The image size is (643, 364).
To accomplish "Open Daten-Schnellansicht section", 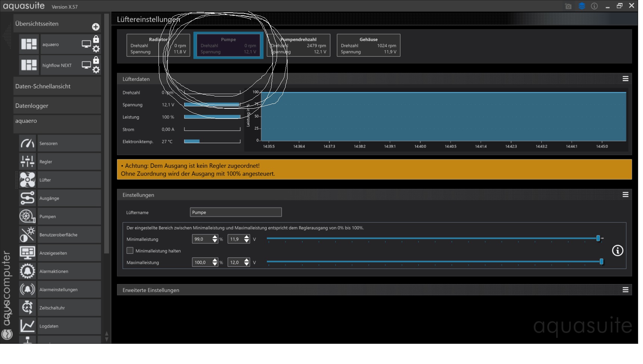I will click(57, 86).
